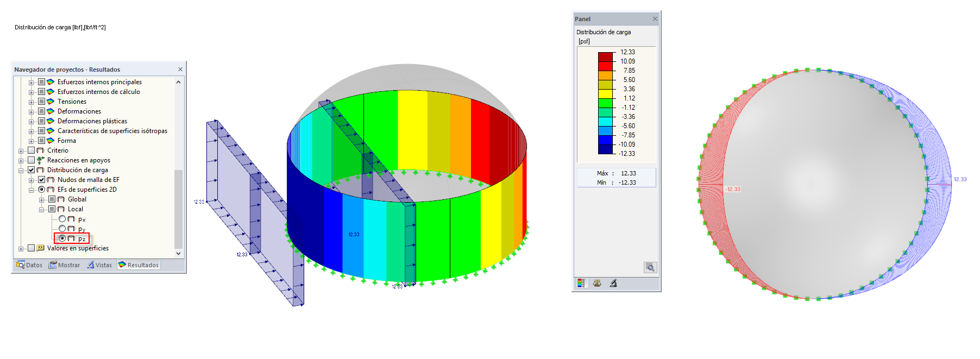The image size is (980, 359).
Task: Open the Panel filter microscope tab icon
Action: point(613,283)
